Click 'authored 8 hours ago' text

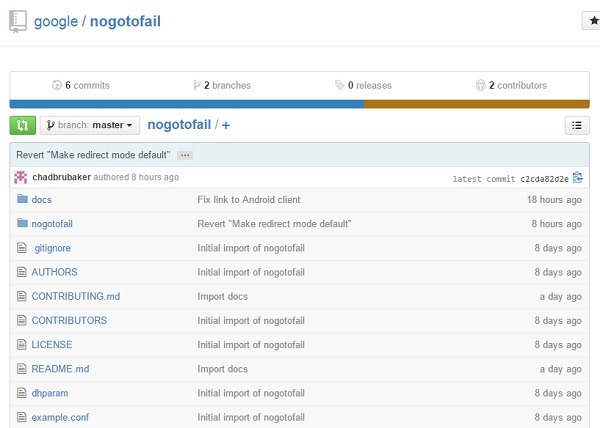click(x=136, y=177)
